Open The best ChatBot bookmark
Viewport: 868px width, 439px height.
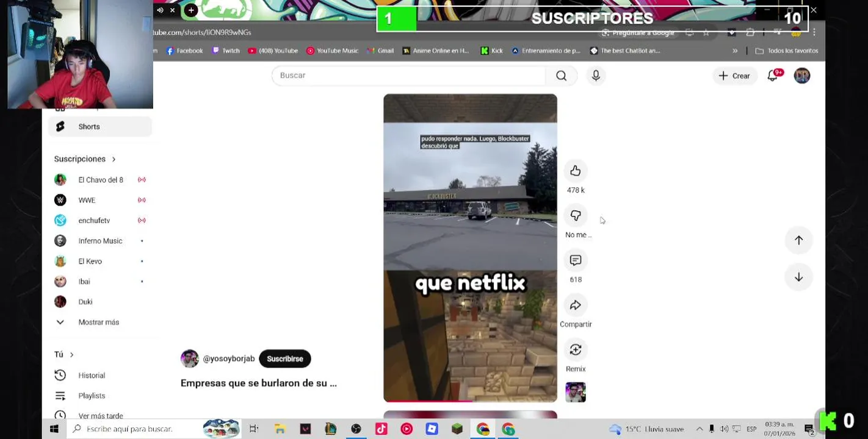[x=625, y=51]
